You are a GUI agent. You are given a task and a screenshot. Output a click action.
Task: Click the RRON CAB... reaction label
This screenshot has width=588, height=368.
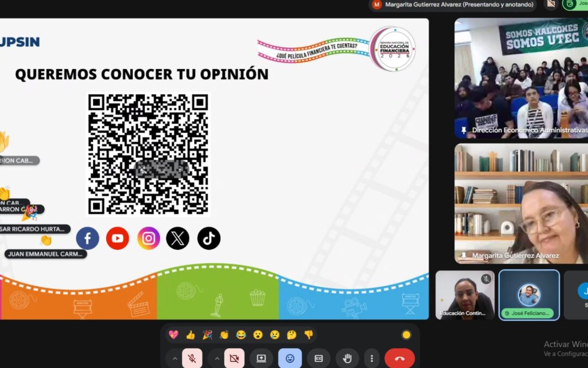[x=20, y=161]
